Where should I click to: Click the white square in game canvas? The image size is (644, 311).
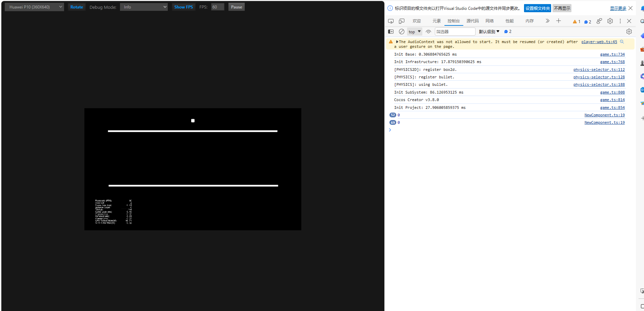coord(193,121)
